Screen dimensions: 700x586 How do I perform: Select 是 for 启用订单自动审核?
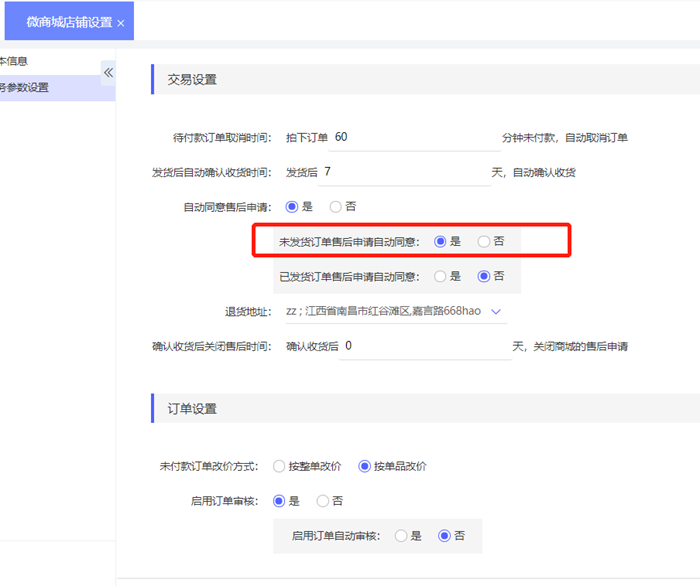click(x=401, y=536)
